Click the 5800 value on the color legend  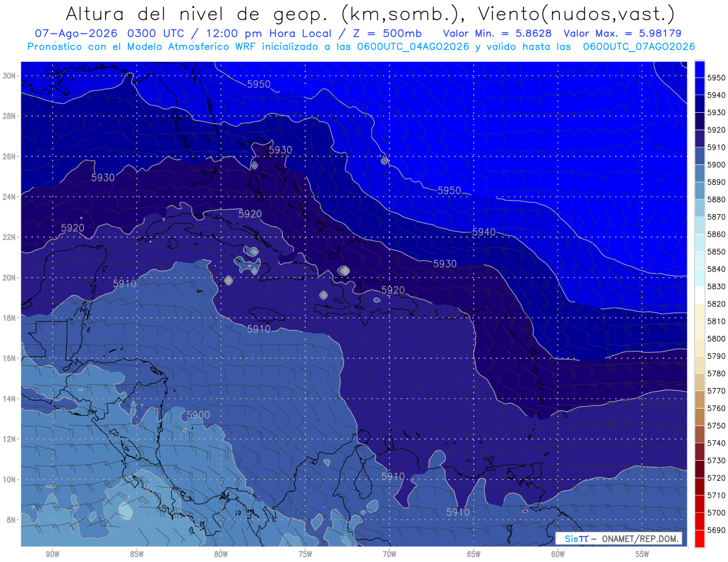click(x=716, y=338)
